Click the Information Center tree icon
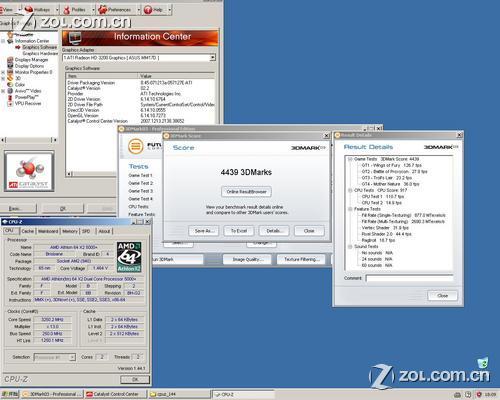The height and width of the screenshot is (400, 500). (x=10, y=41)
